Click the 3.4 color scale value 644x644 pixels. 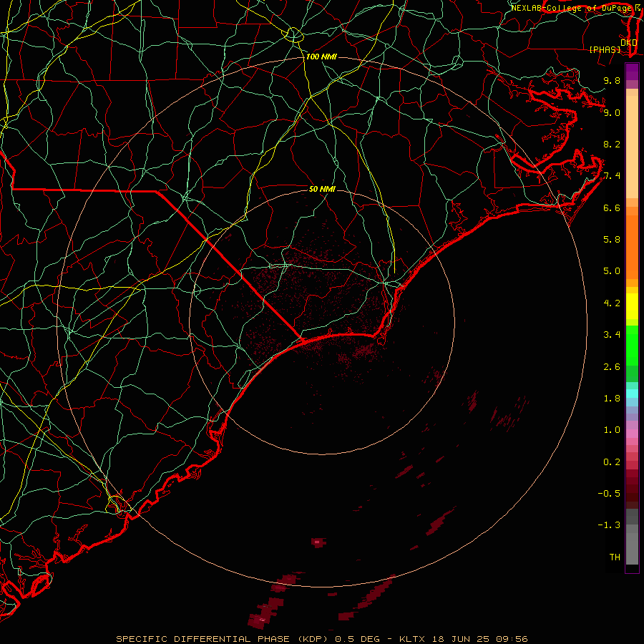[x=612, y=335]
